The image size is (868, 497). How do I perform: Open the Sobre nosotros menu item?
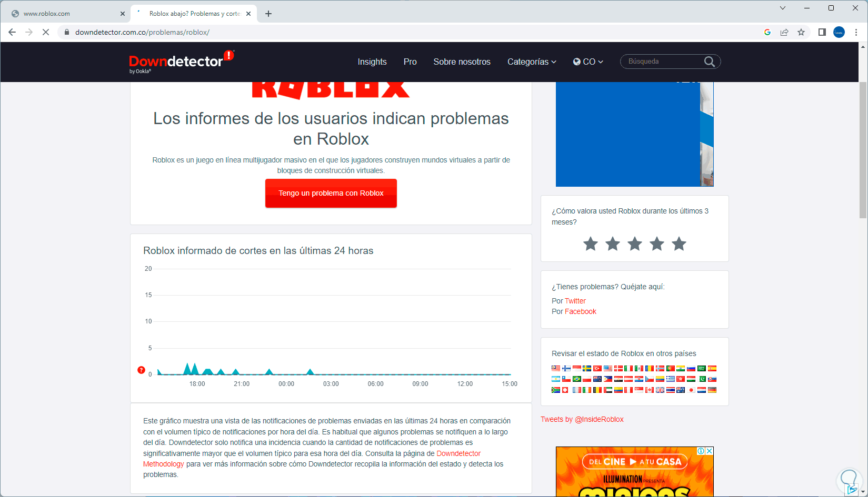[462, 62]
